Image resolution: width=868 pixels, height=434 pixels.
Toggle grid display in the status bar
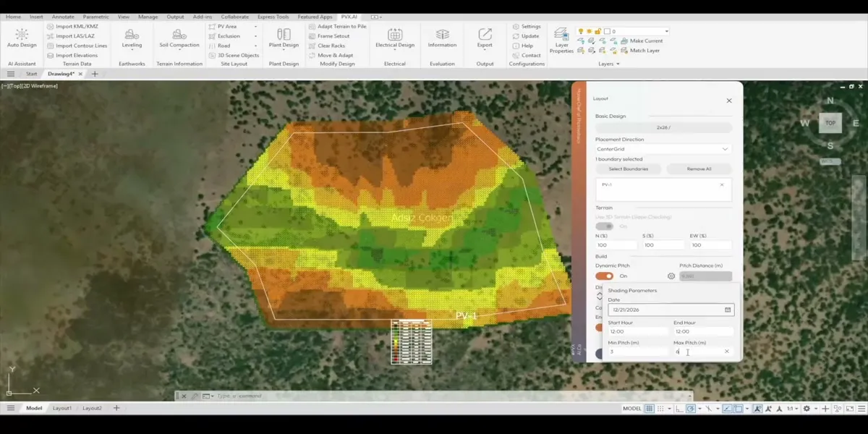click(650, 409)
